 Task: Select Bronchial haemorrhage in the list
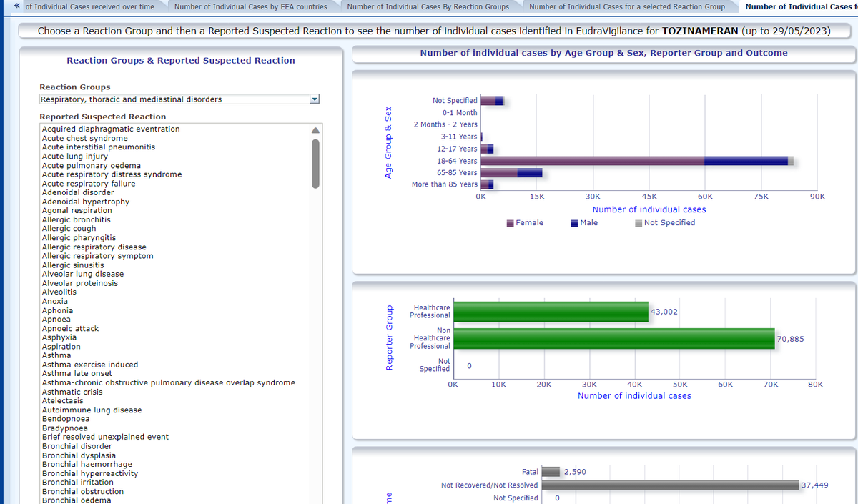click(x=87, y=464)
